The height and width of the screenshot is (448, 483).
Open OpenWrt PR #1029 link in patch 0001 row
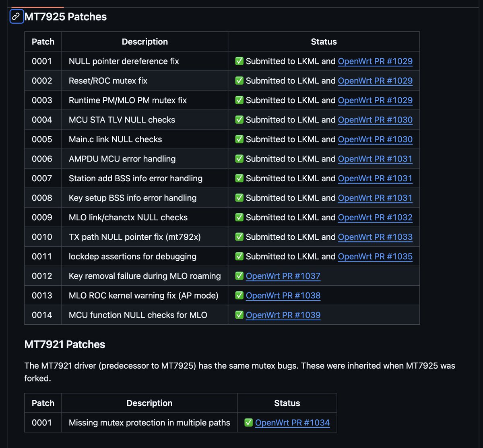375,61
